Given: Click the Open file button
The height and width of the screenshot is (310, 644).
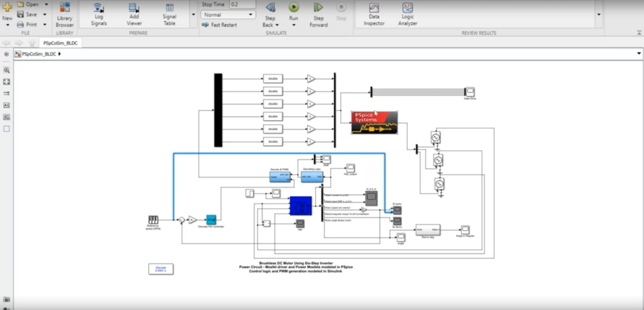Looking at the screenshot, I should (28, 4).
